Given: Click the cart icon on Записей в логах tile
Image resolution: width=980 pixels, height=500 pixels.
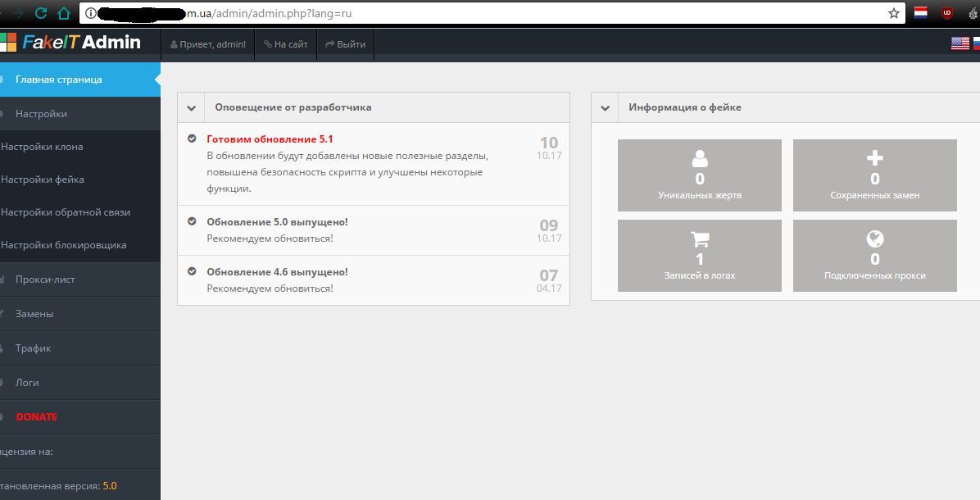Looking at the screenshot, I should (x=700, y=239).
